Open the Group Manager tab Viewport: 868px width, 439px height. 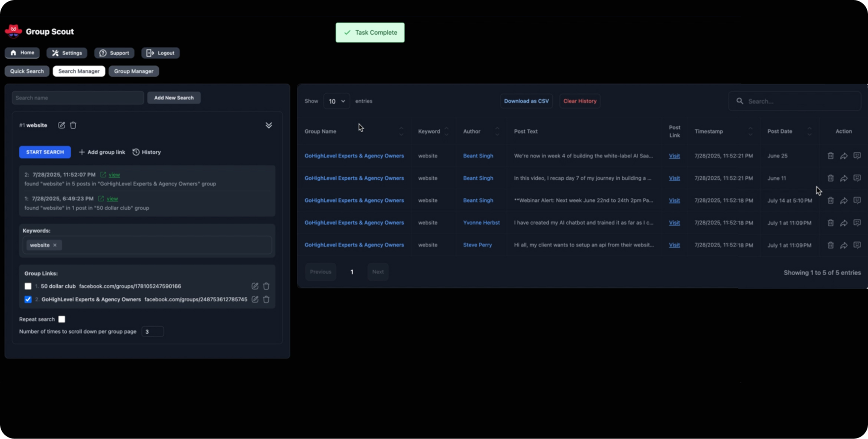[134, 71]
